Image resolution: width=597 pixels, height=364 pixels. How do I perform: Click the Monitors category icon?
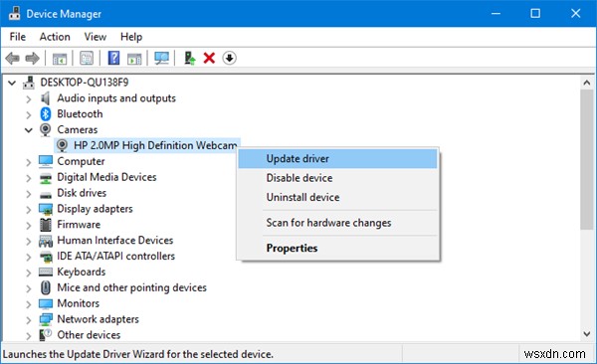[x=46, y=304]
